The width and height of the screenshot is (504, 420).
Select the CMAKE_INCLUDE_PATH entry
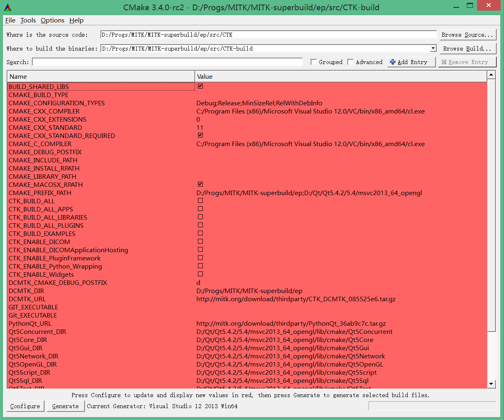click(x=43, y=160)
